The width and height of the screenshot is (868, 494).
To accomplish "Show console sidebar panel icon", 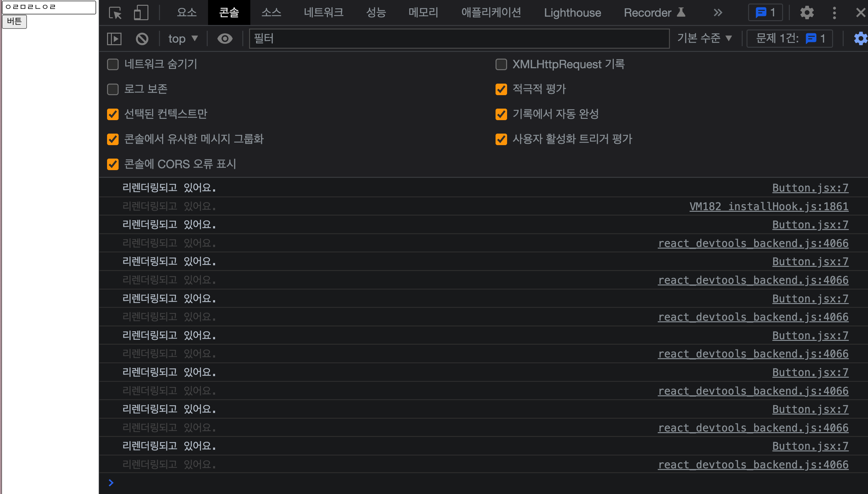I will pyautogui.click(x=114, y=39).
